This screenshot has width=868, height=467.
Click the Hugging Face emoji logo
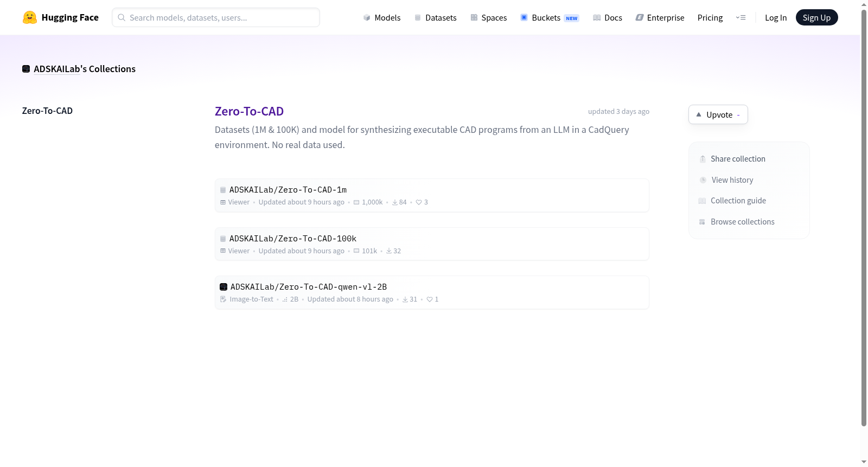(30, 17)
